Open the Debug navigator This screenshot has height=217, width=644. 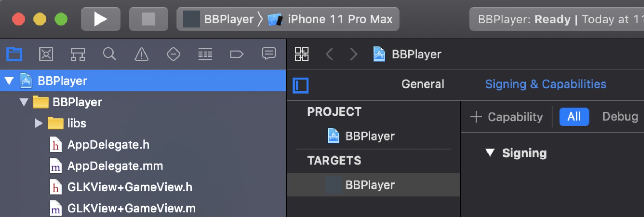tap(205, 54)
